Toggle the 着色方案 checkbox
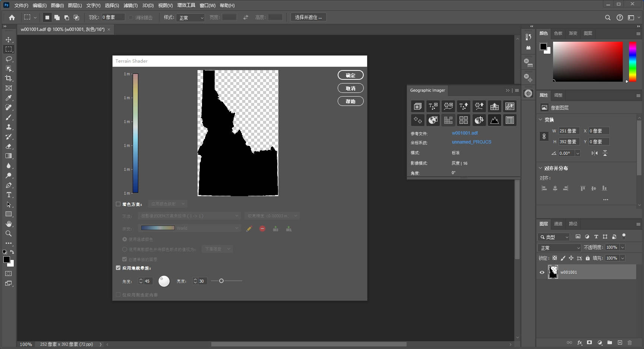 (118, 204)
